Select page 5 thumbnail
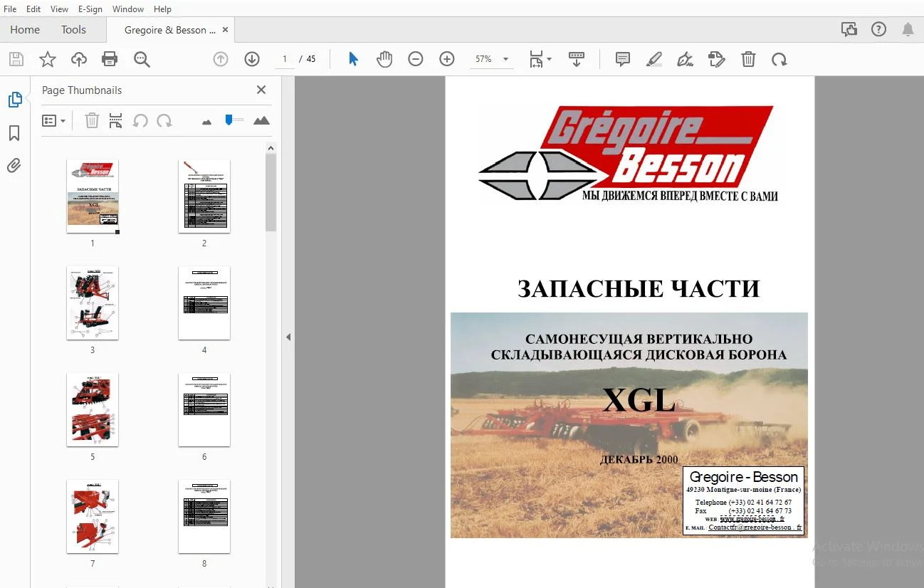Image resolution: width=924 pixels, height=588 pixels. pos(93,409)
